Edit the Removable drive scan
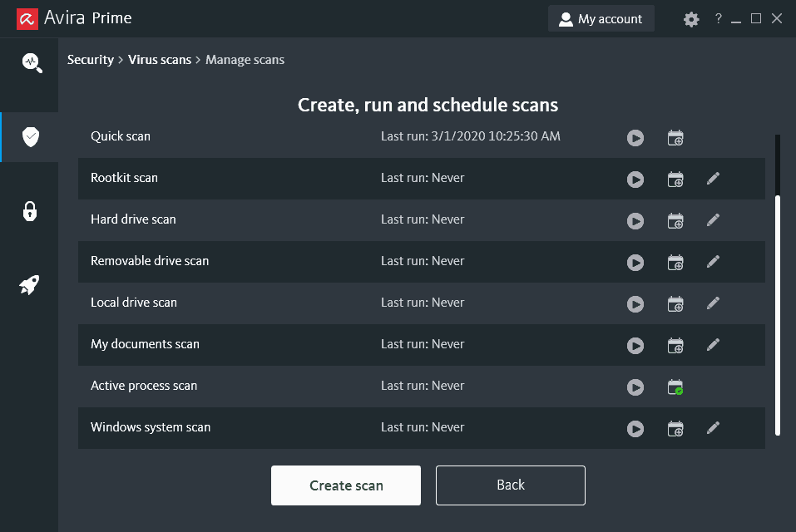The height and width of the screenshot is (532, 796). click(713, 262)
